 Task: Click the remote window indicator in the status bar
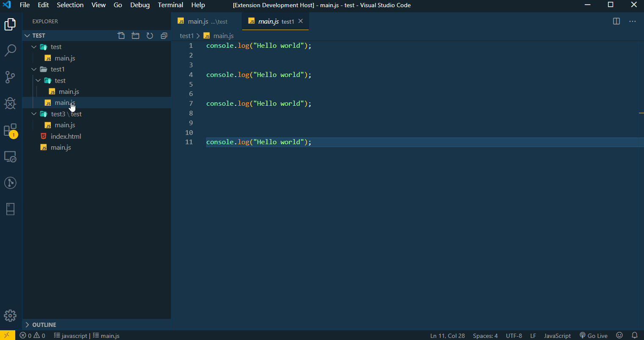(x=7, y=335)
